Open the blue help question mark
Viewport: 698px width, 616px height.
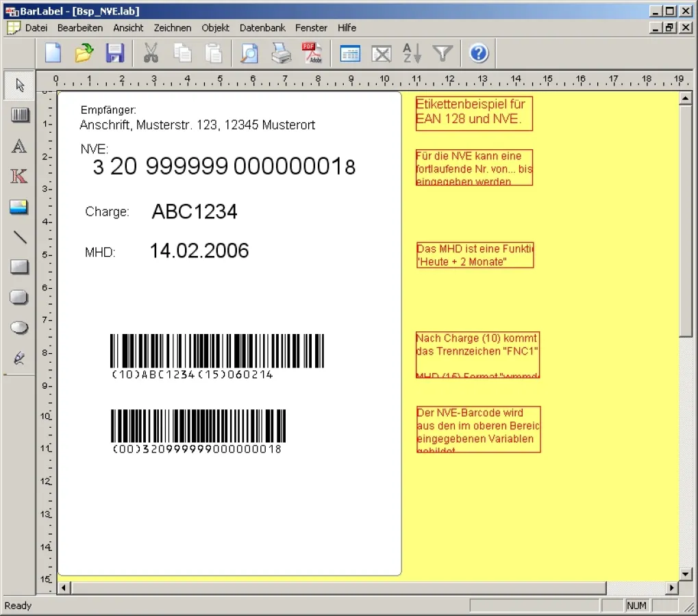[479, 53]
